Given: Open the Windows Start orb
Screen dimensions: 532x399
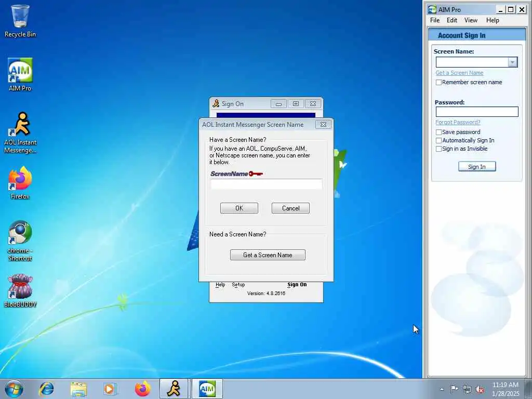Looking at the screenshot, I should pyautogui.click(x=14, y=389).
